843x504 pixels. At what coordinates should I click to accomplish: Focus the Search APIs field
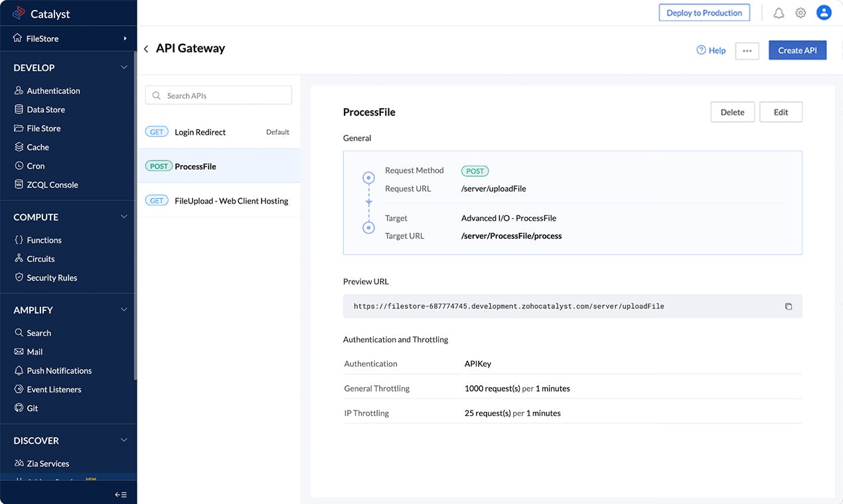click(x=218, y=95)
